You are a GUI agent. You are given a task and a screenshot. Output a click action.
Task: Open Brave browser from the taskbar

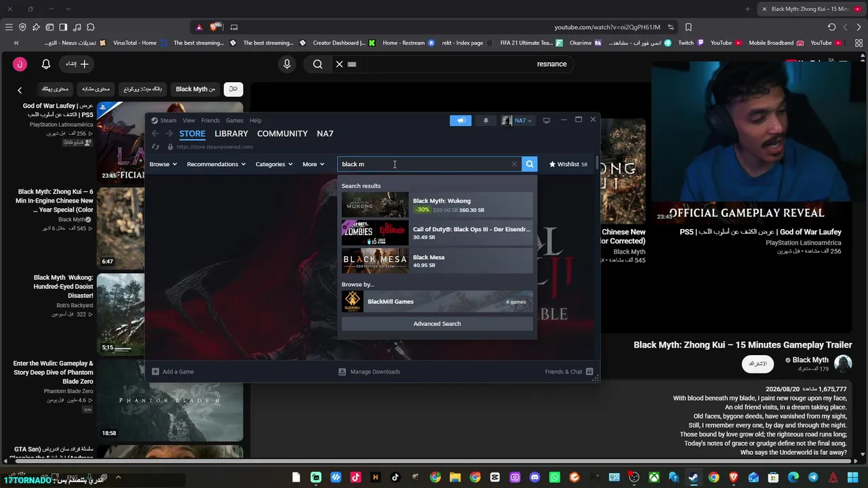tap(733, 478)
